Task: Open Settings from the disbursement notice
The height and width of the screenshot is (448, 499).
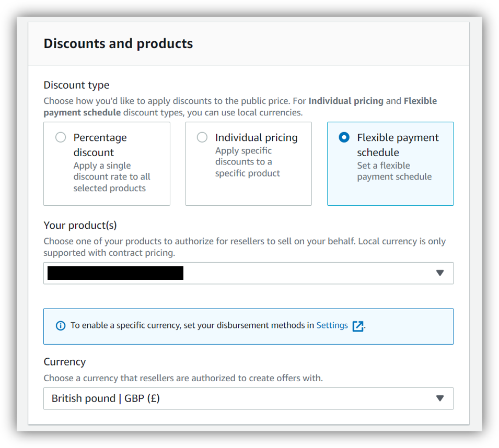Action: click(332, 325)
